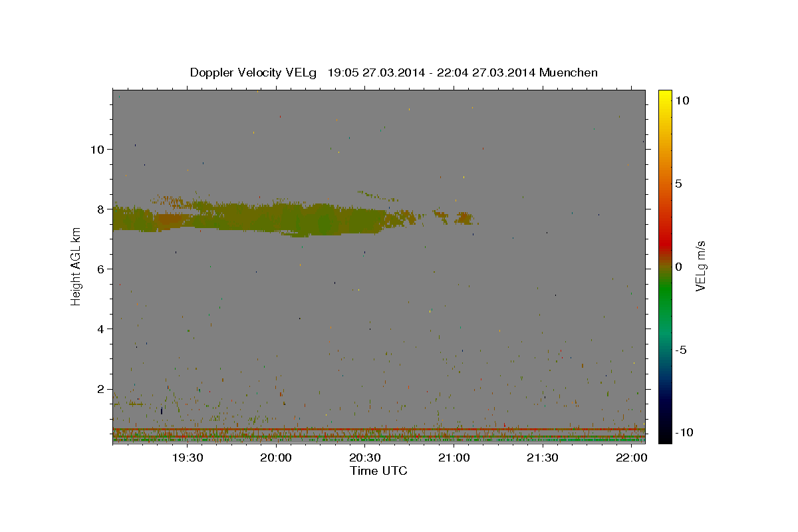Click the yellow top of the colorbar

point(664,95)
